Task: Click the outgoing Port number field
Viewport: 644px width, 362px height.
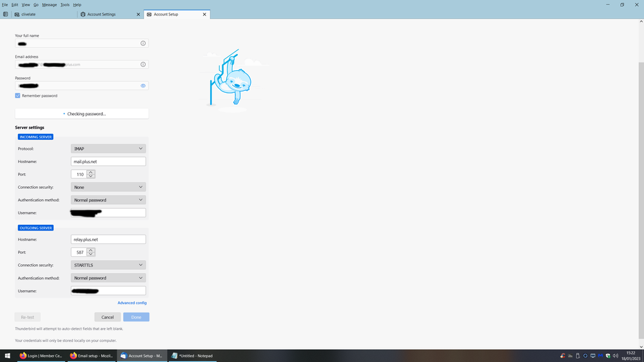Action: click(79, 252)
